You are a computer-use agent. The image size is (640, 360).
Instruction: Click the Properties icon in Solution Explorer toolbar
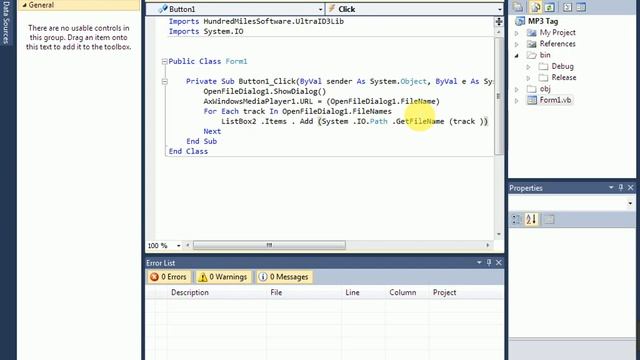tap(518, 7)
